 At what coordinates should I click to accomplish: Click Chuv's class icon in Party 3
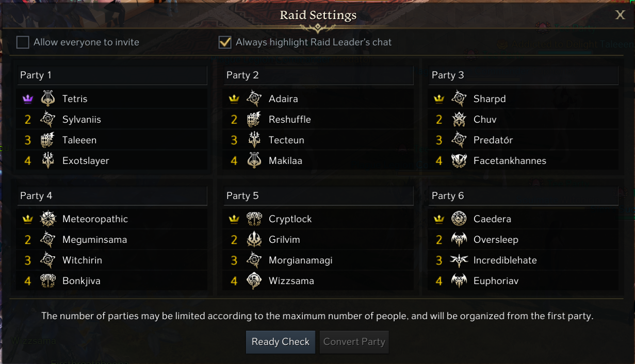click(459, 119)
